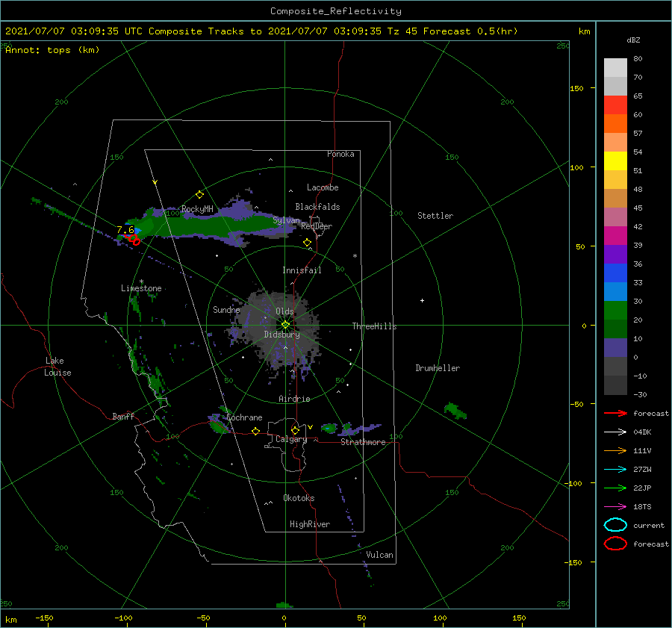Screen dimensions: 672x628
Task: Click the dBZ legend heading
Action: [x=633, y=40]
